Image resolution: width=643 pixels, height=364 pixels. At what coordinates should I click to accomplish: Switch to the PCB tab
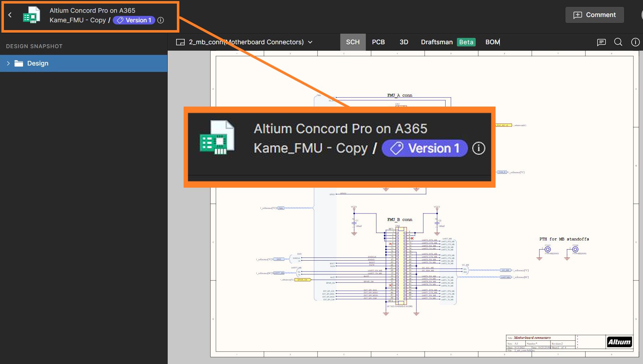pyautogui.click(x=378, y=42)
